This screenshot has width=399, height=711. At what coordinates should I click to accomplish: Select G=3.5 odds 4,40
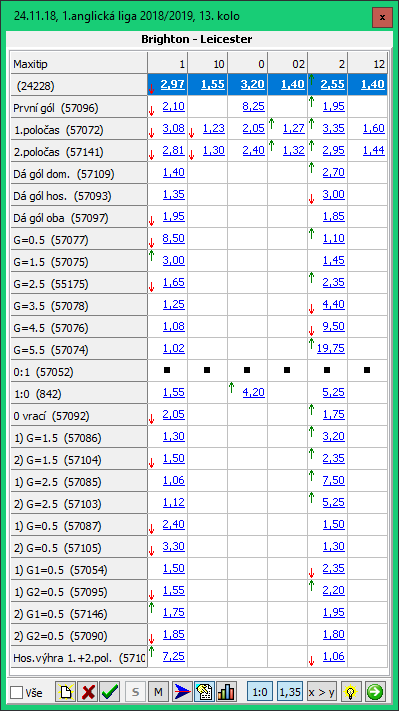click(x=334, y=305)
